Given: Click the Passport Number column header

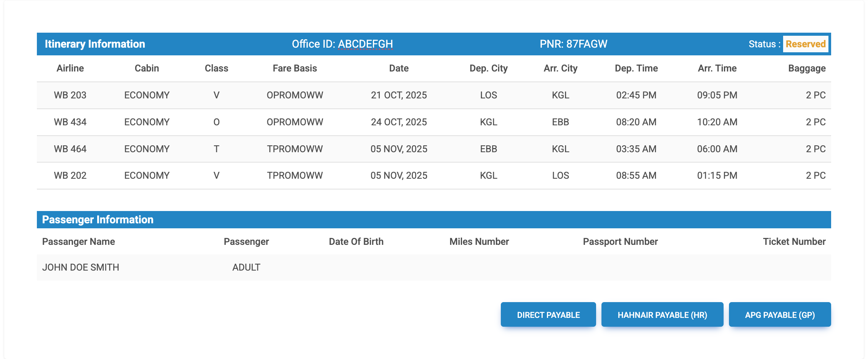Looking at the screenshot, I should point(620,242).
